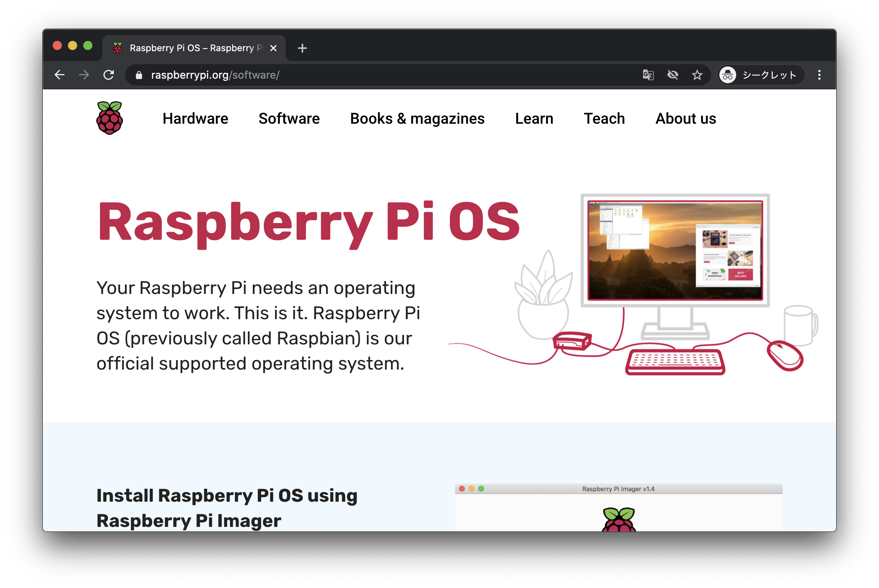This screenshot has width=879, height=588.
Task: Reload the current page
Action: tap(109, 75)
